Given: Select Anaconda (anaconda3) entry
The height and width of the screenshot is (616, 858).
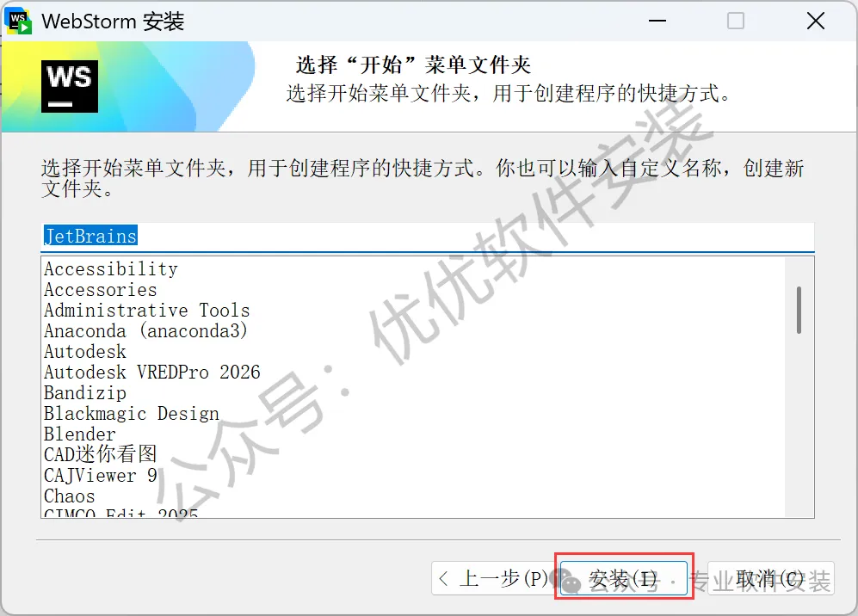Looking at the screenshot, I should click(145, 331).
